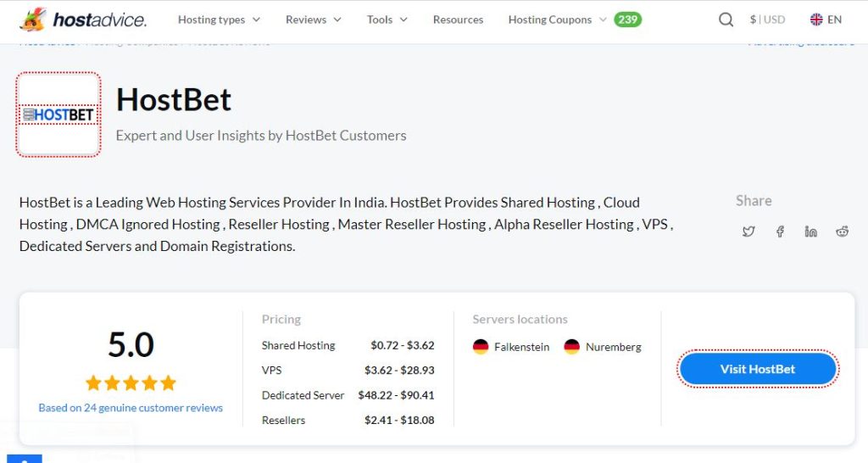Click the Servers locations heading
This screenshot has height=463, width=868.
[x=520, y=320]
